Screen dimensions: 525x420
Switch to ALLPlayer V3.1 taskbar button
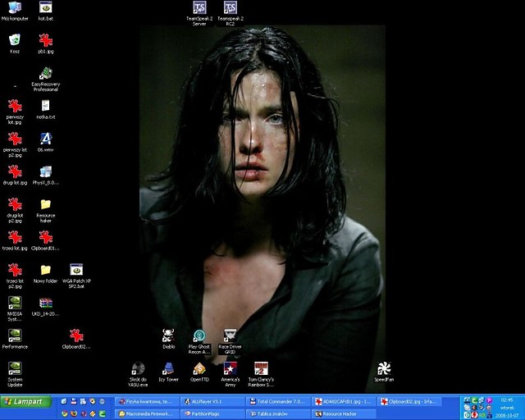(x=212, y=402)
